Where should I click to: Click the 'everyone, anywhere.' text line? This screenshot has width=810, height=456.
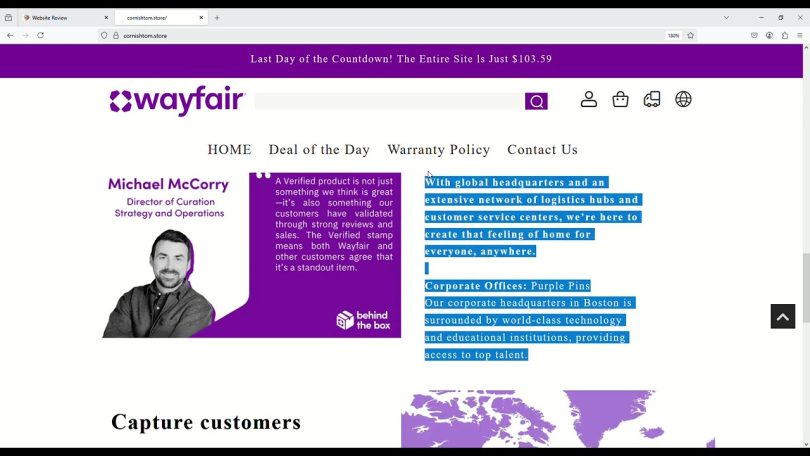pos(480,251)
